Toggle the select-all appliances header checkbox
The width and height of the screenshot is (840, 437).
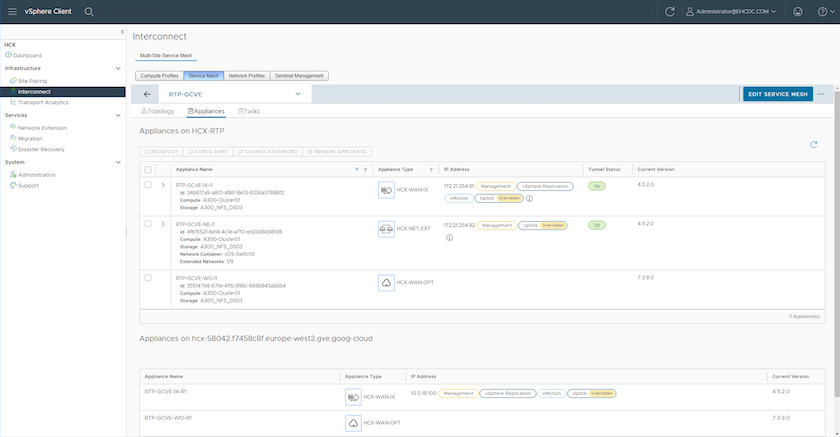(x=149, y=170)
